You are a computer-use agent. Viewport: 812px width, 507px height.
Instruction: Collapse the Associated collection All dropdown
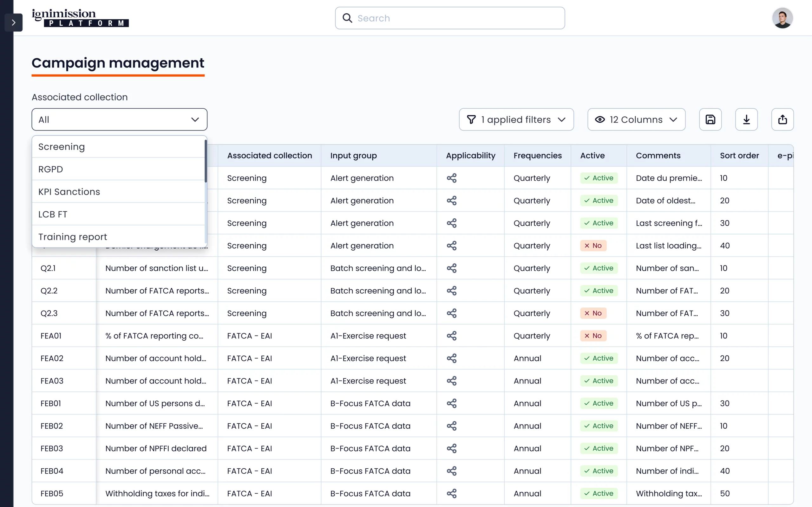coord(119,119)
